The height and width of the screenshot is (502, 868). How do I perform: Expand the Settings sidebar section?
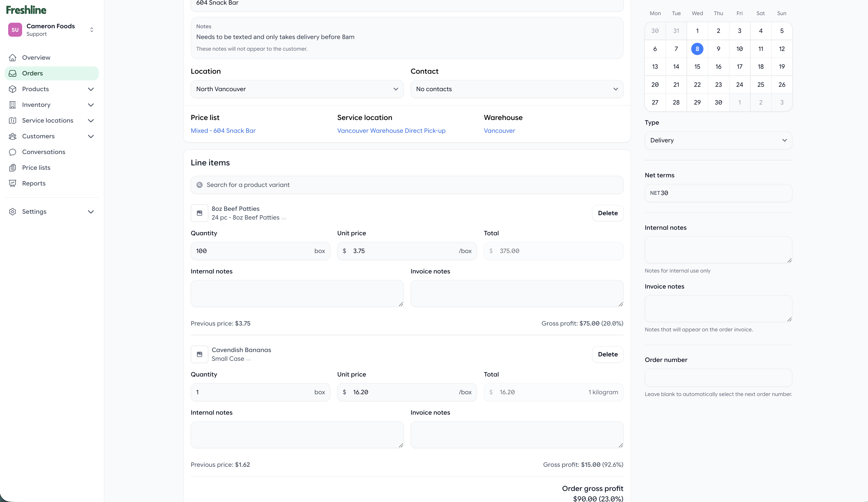(x=91, y=212)
